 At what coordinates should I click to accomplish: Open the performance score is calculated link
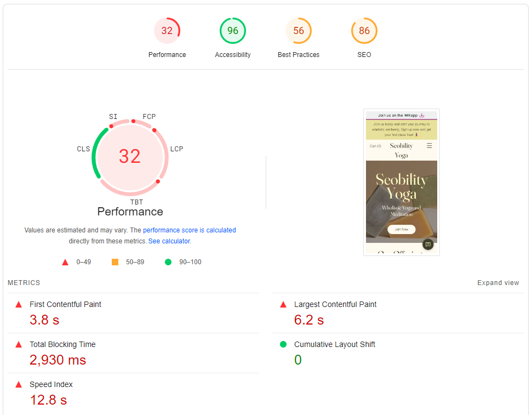(x=190, y=230)
